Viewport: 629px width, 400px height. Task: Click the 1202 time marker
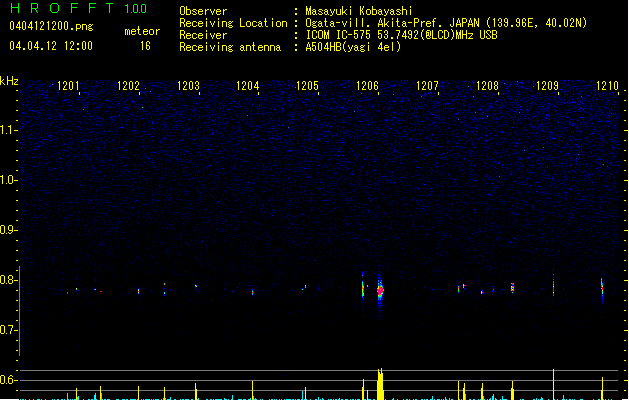tap(128, 86)
